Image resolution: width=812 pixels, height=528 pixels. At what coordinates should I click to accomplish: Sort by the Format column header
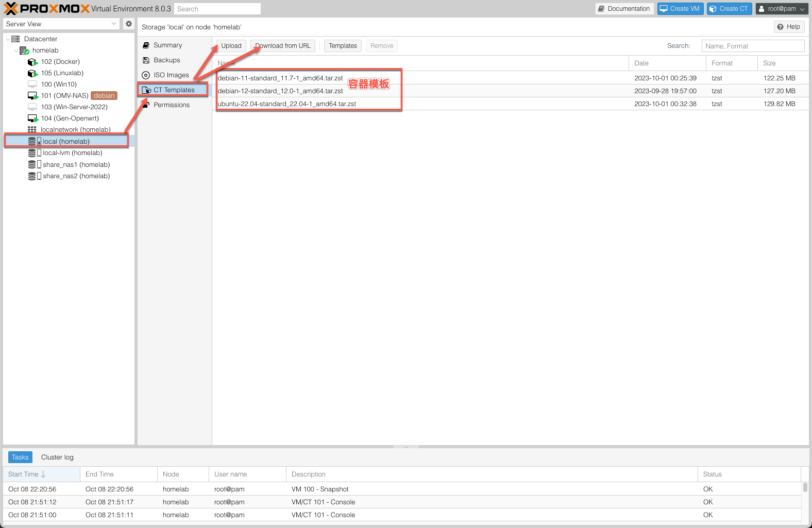pyautogui.click(x=732, y=63)
